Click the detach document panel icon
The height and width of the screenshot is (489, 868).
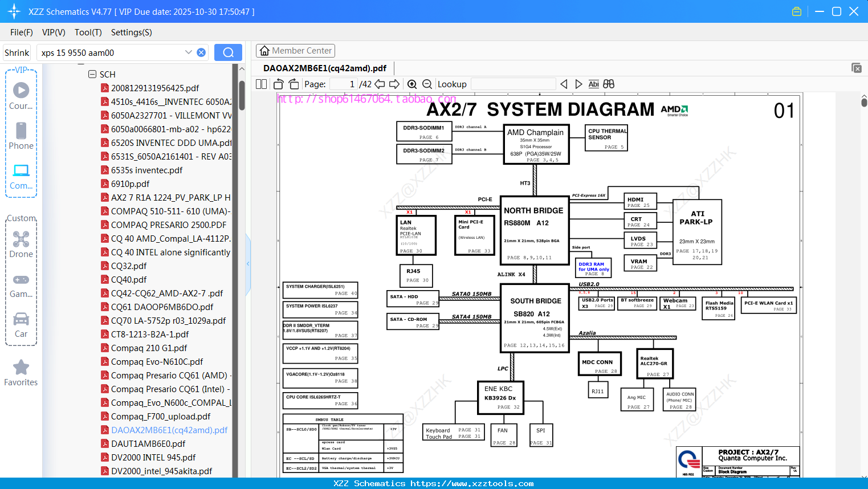pyautogui.click(x=857, y=68)
